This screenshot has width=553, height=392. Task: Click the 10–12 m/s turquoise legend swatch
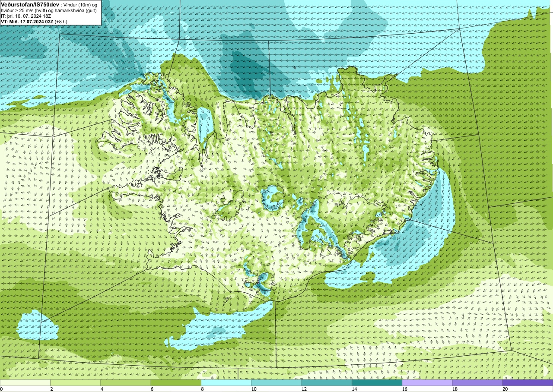[276, 383]
